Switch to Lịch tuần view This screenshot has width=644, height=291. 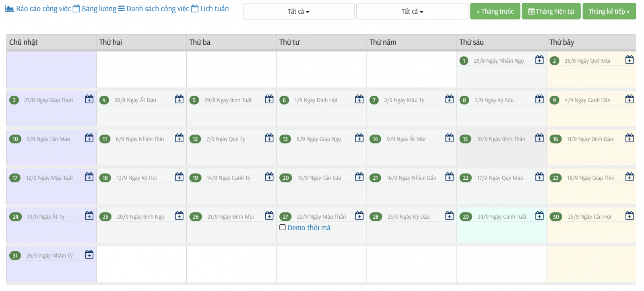(210, 8)
